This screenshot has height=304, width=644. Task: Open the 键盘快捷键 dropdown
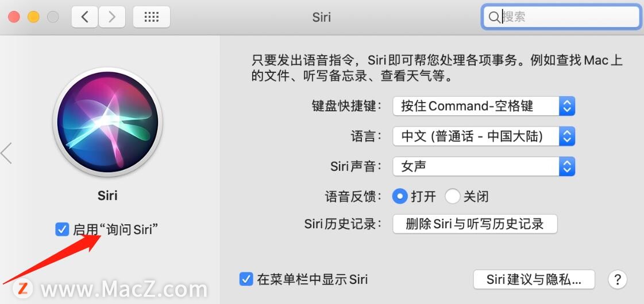pos(484,106)
